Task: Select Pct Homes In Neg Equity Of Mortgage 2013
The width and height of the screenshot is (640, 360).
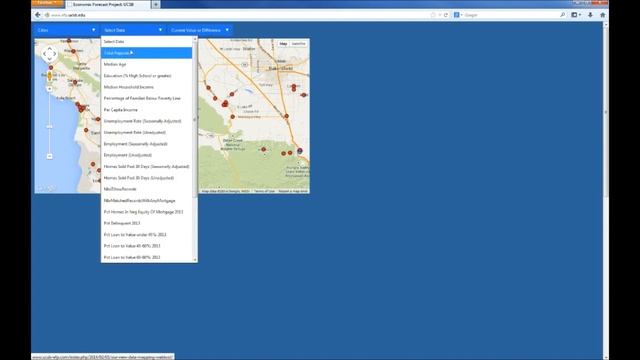Action: [x=147, y=212]
